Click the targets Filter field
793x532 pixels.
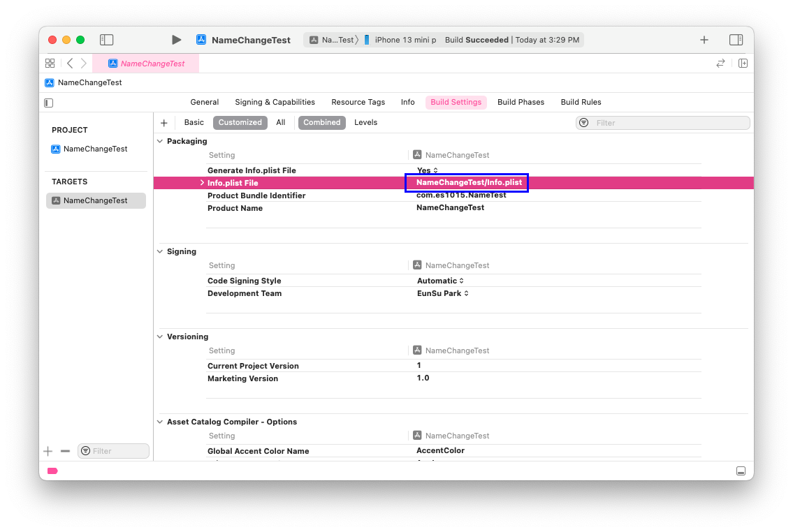(x=113, y=450)
